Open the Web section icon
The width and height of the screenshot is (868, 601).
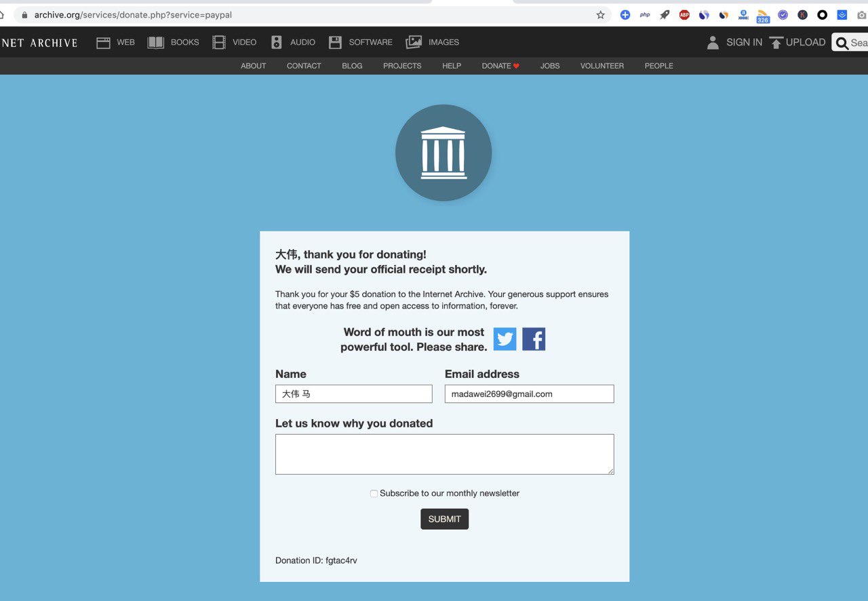(x=103, y=43)
